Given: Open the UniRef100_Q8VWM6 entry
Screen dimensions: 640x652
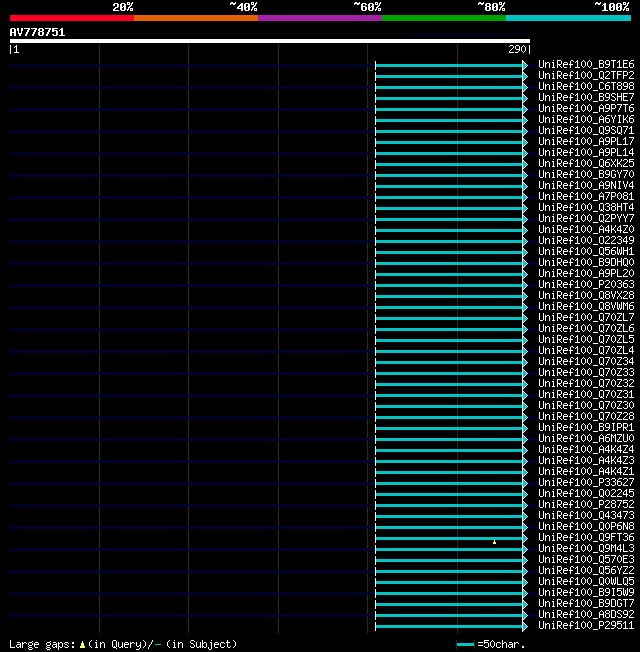Looking at the screenshot, I should [x=586, y=306].
